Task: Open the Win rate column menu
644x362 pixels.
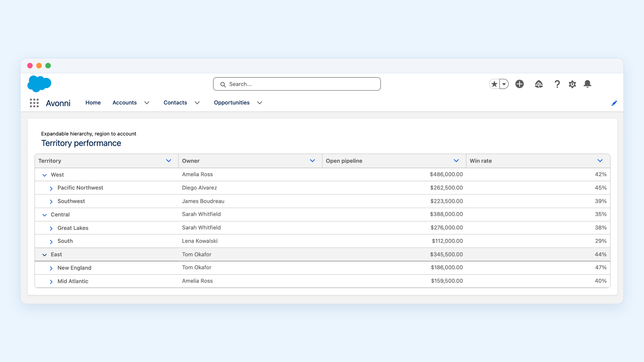Action: click(x=600, y=161)
